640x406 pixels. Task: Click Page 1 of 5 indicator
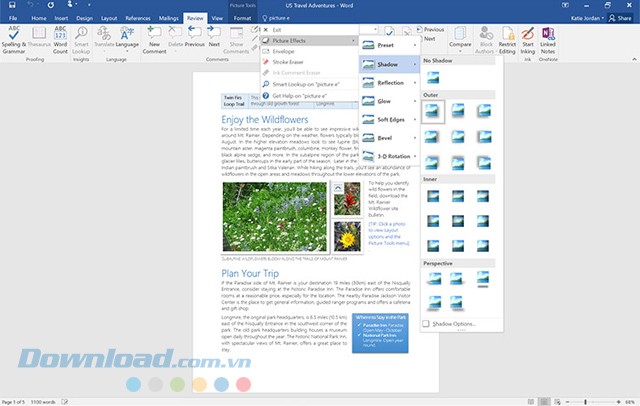tap(13, 402)
